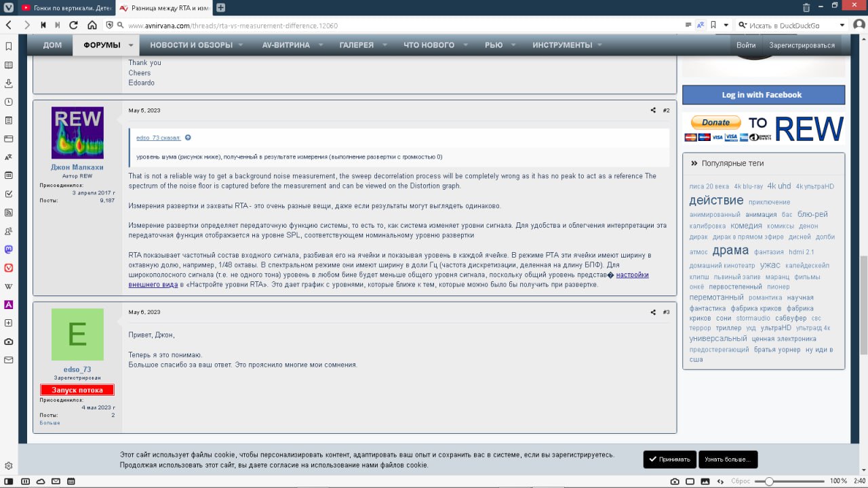Reload the current page
The image size is (868, 488).
click(x=74, y=25)
